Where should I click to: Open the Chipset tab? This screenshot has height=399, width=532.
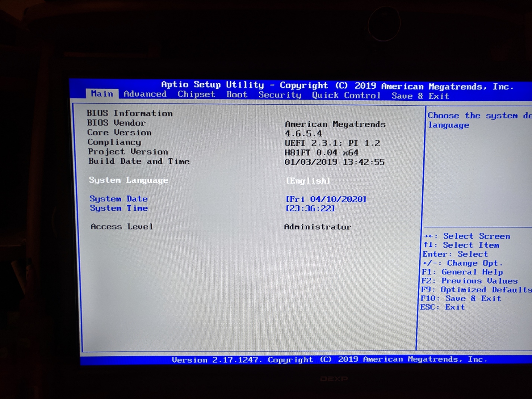point(196,95)
